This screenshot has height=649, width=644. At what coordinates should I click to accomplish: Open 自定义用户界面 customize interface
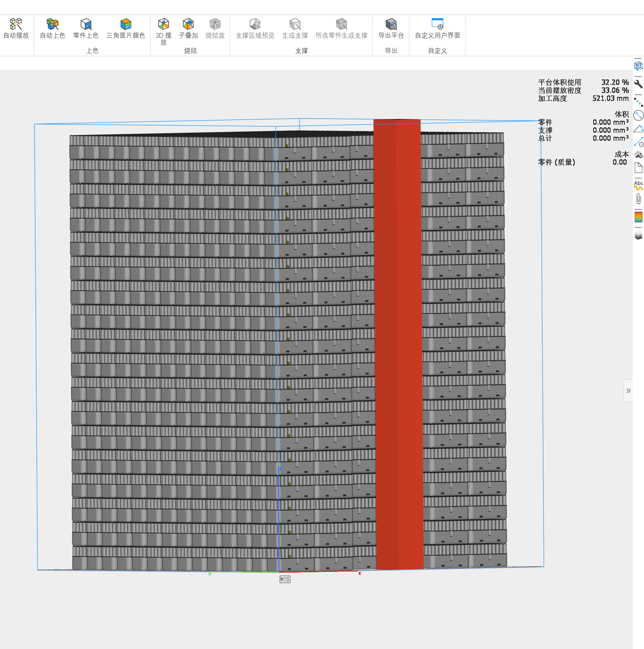438,28
